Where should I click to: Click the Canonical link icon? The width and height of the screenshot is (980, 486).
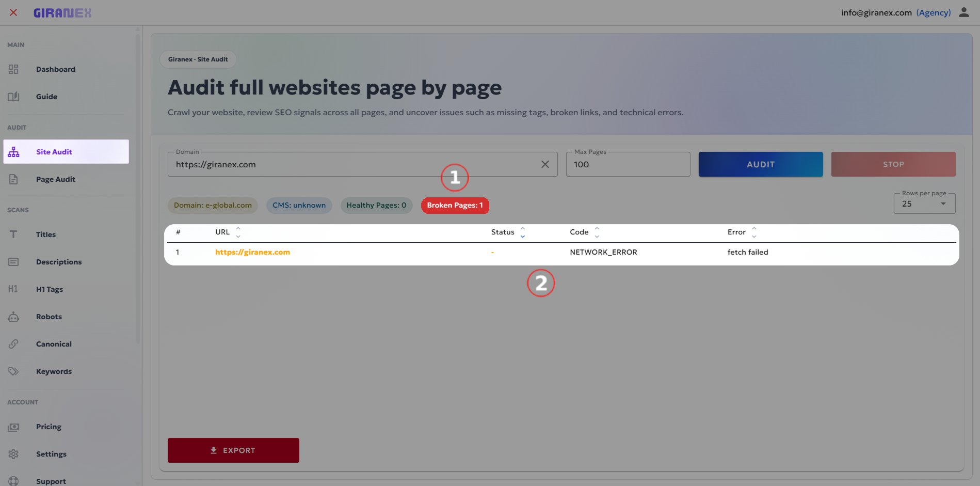pyautogui.click(x=13, y=344)
